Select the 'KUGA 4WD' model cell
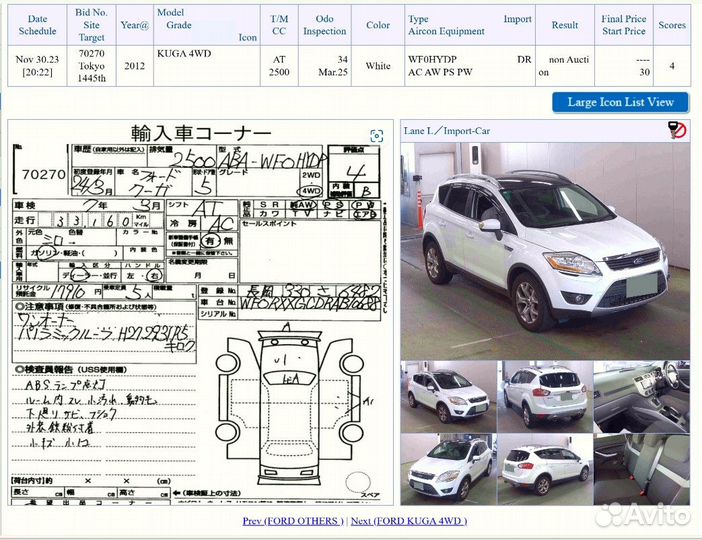Viewport: 702px width, 540px height. tap(206, 66)
